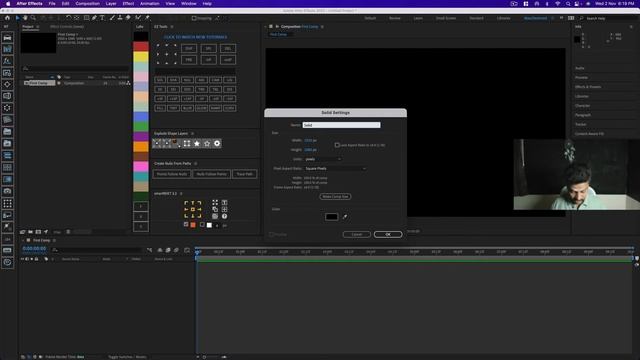
Task: Select the Puppet Pin tool
Action: [x=147, y=18]
